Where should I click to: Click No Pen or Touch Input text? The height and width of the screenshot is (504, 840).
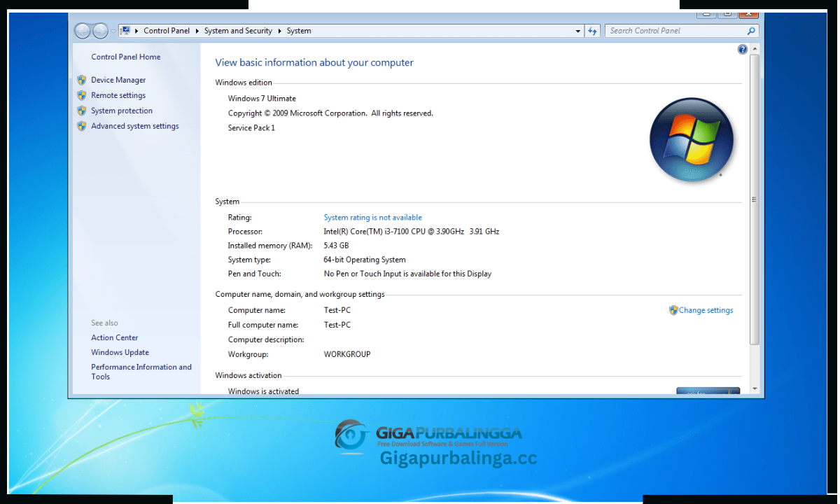pos(407,274)
